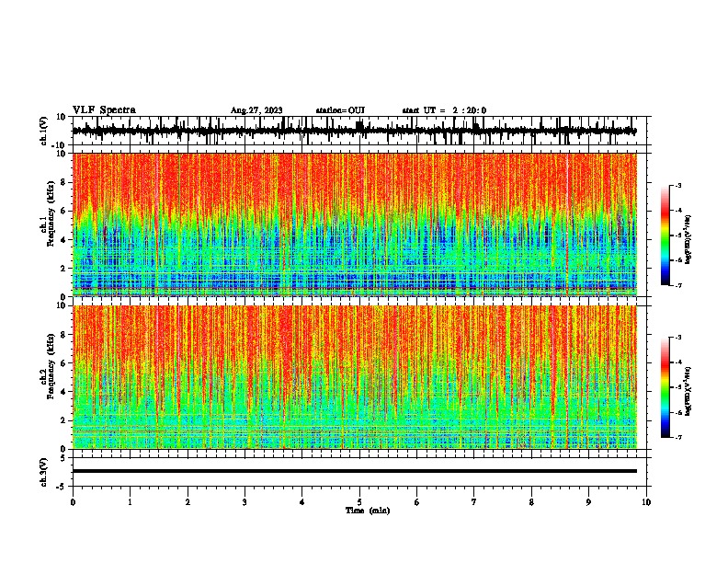Click the ch.1 spectrogram plot
The image size is (728, 563).
click(x=355, y=224)
